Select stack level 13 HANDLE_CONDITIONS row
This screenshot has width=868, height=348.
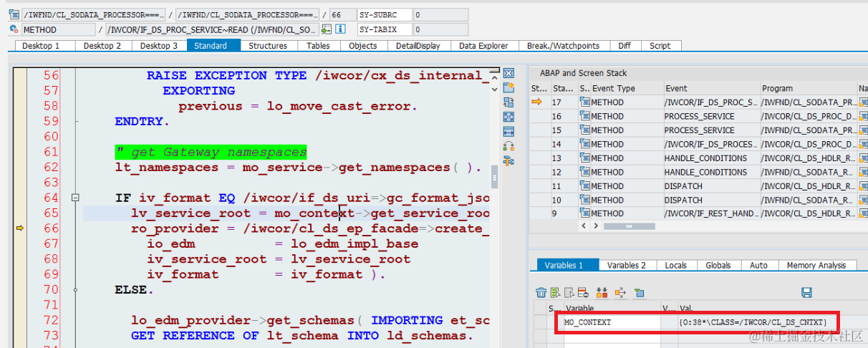[x=698, y=158]
